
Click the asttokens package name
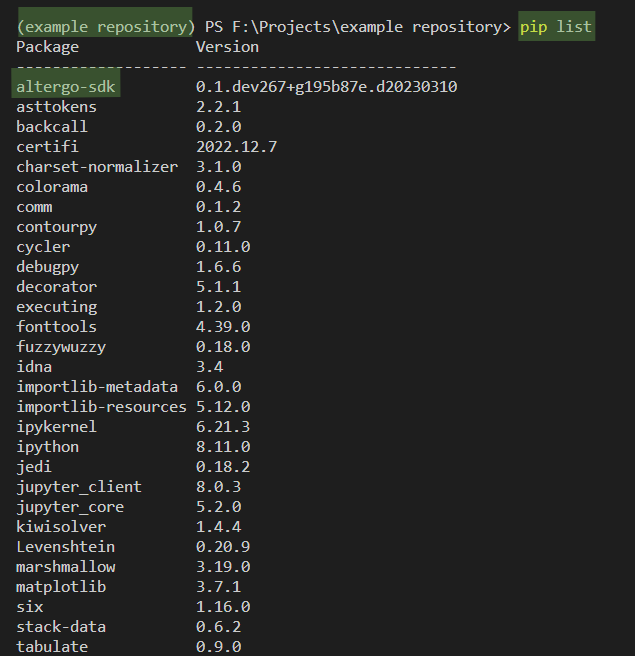(x=56, y=107)
